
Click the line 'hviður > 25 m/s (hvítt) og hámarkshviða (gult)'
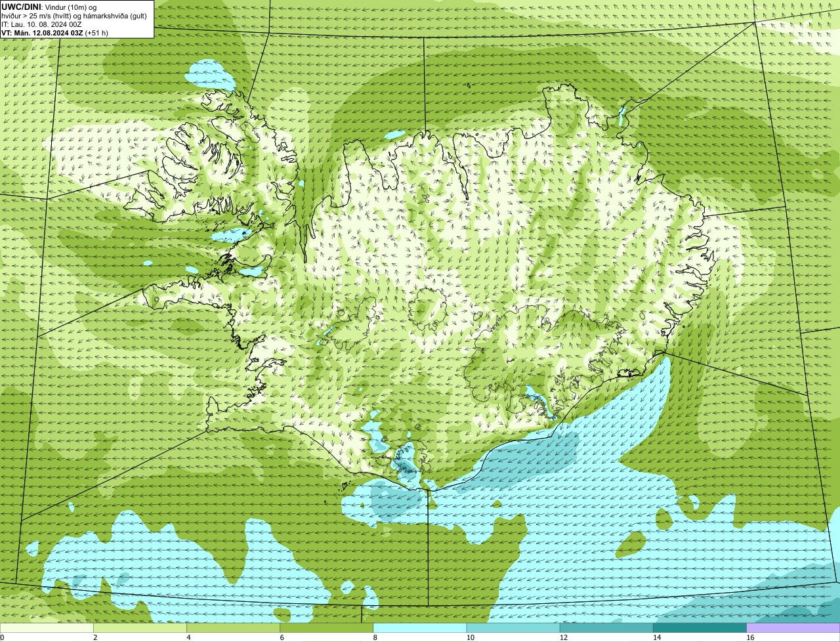[74, 16]
